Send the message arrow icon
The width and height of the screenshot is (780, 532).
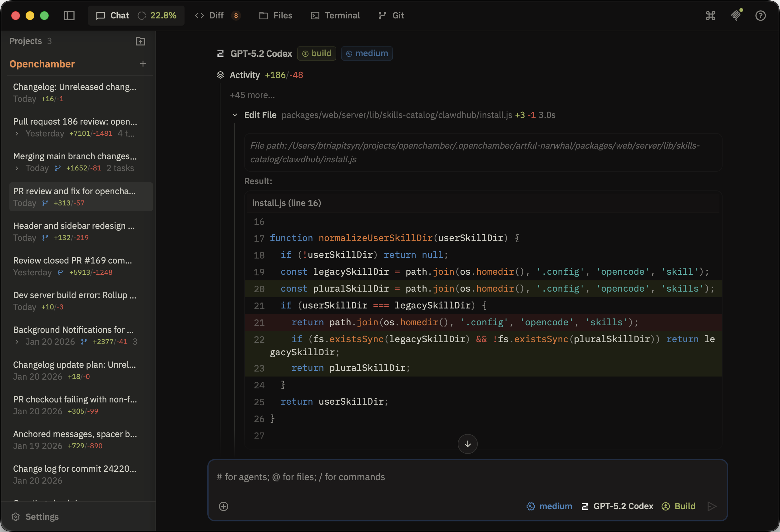(712, 506)
